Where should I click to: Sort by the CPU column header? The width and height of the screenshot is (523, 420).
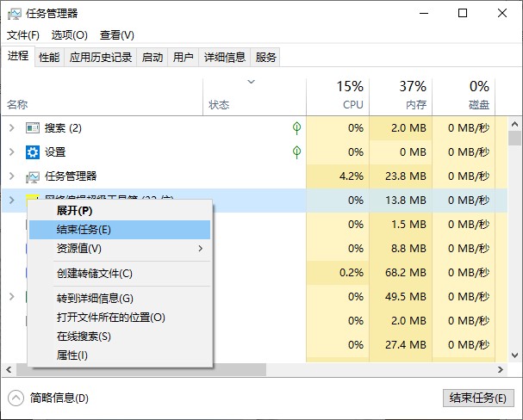coord(338,97)
